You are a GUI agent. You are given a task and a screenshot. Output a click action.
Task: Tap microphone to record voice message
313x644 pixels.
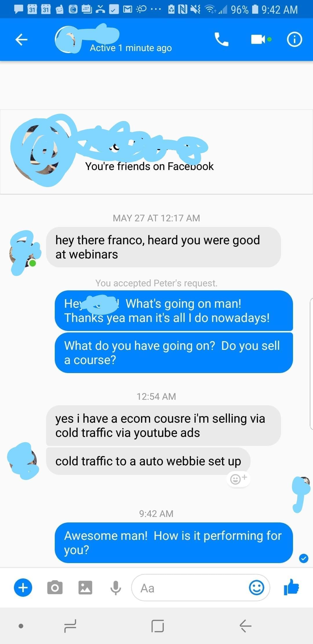point(116,588)
